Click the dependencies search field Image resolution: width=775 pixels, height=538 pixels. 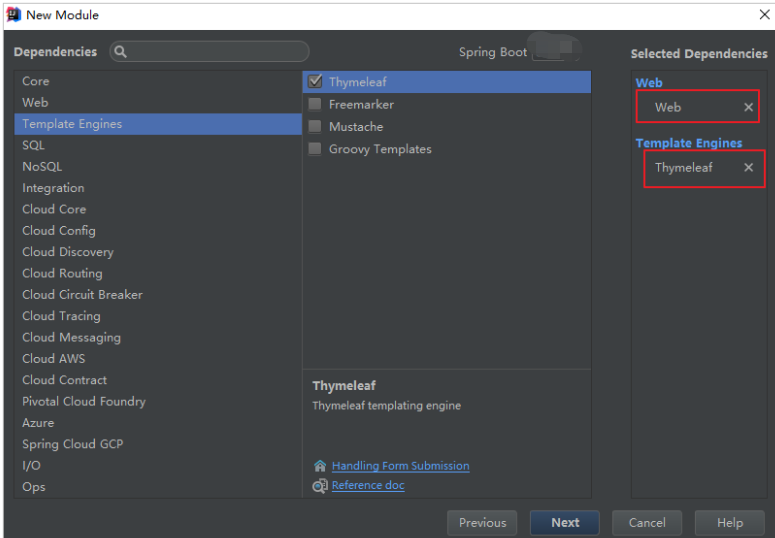(218, 52)
